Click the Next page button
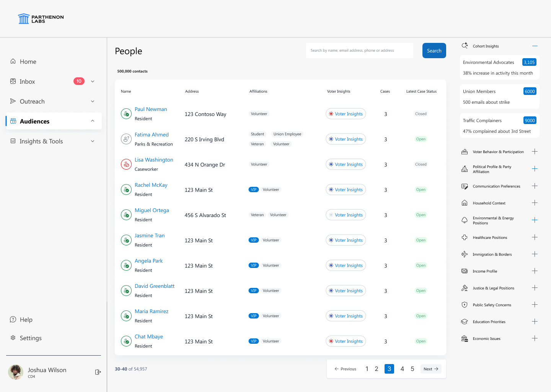This screenshot has width=551, height=392. 431,369
